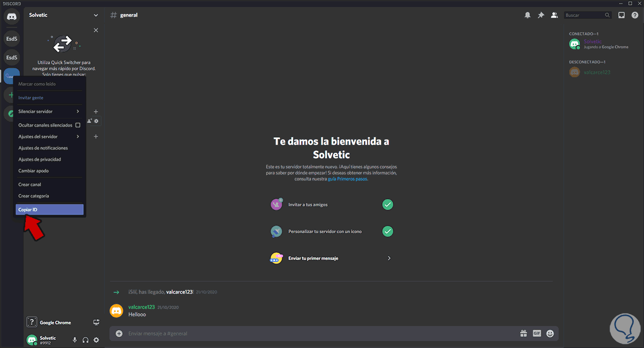Select the second EsdS server icon
Image resolution: width=644 pixels, height=348 pixels.
[11, 57]
